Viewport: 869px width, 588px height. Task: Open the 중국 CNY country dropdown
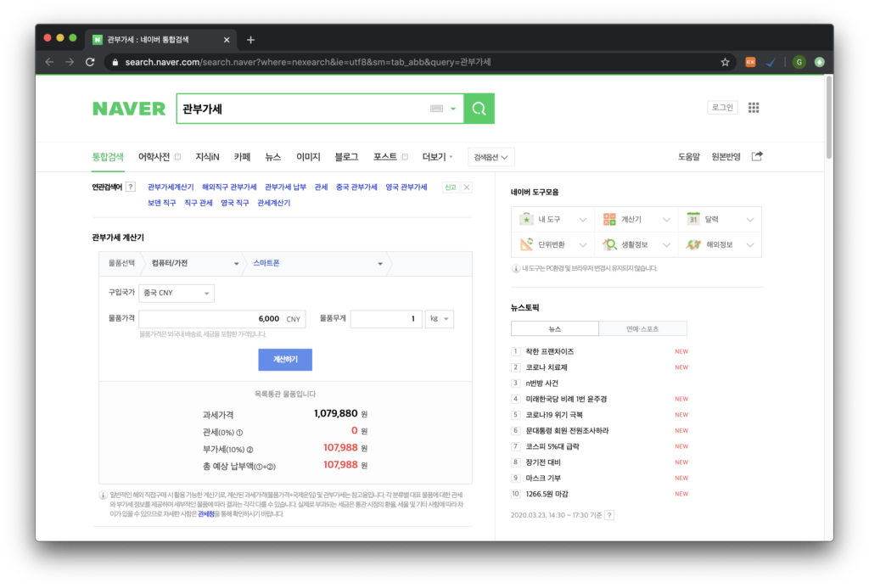click(x=177, y=294)
